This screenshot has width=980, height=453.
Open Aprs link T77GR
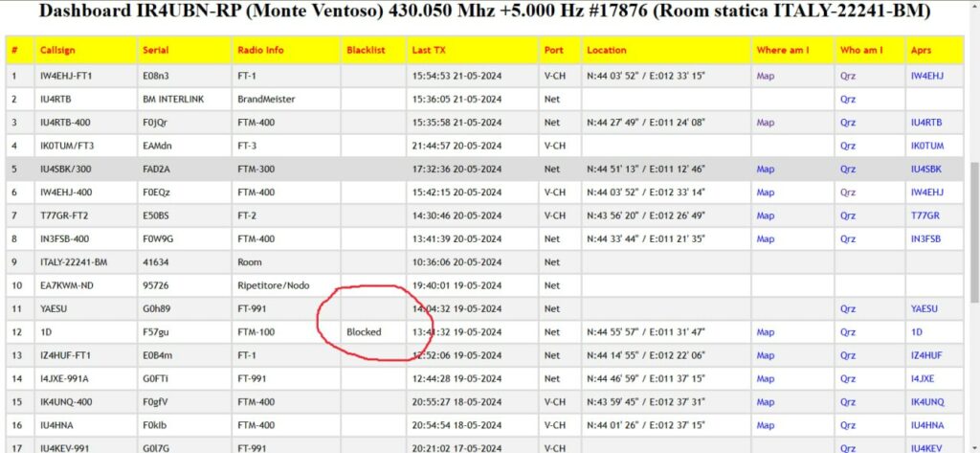(x=925, y=215)
